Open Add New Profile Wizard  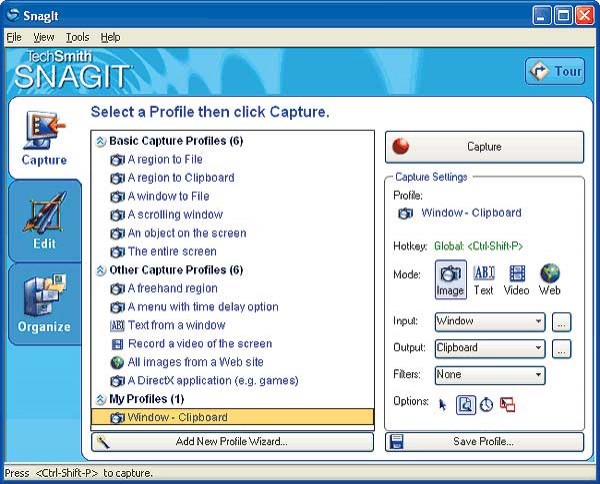232,442
